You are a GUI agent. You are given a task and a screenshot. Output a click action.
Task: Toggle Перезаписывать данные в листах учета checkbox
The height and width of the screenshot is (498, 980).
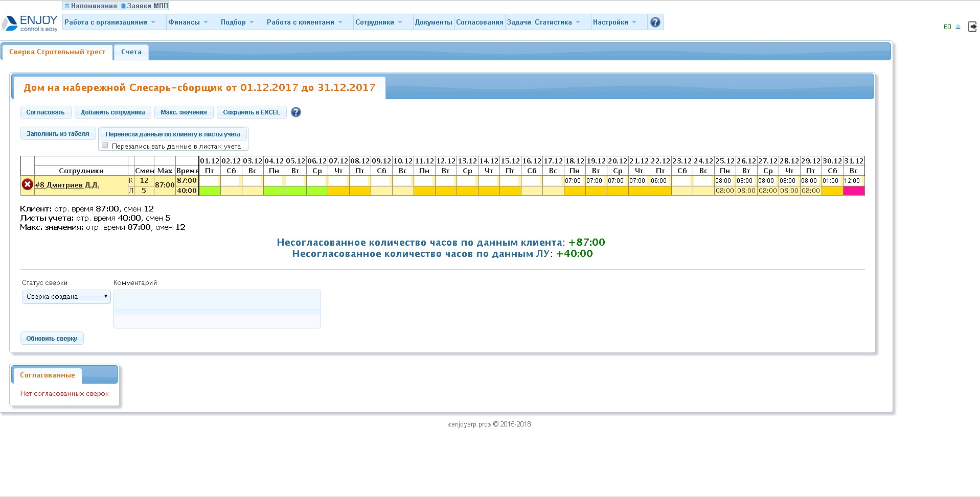[x=105, y=146]
